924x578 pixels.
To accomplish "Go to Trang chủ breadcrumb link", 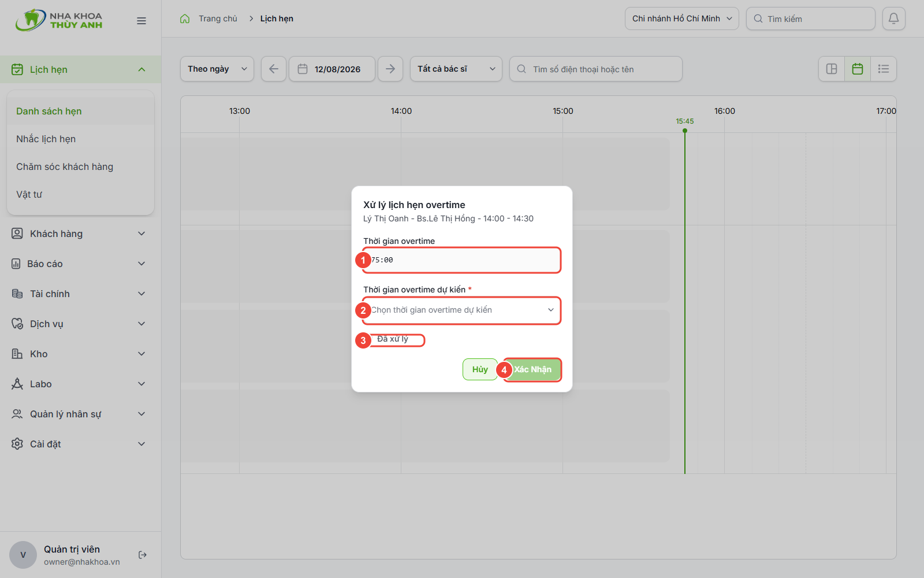I will coord(218,18).
